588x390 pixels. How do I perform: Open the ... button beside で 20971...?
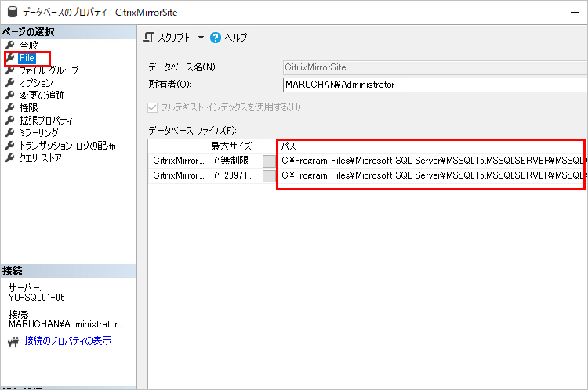coord(269,176)
